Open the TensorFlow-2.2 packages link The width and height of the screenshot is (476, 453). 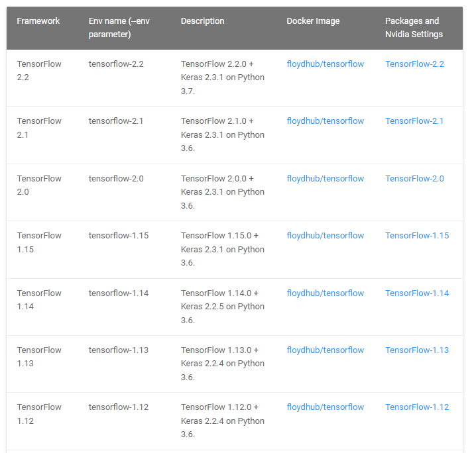[x=414, y=64]
